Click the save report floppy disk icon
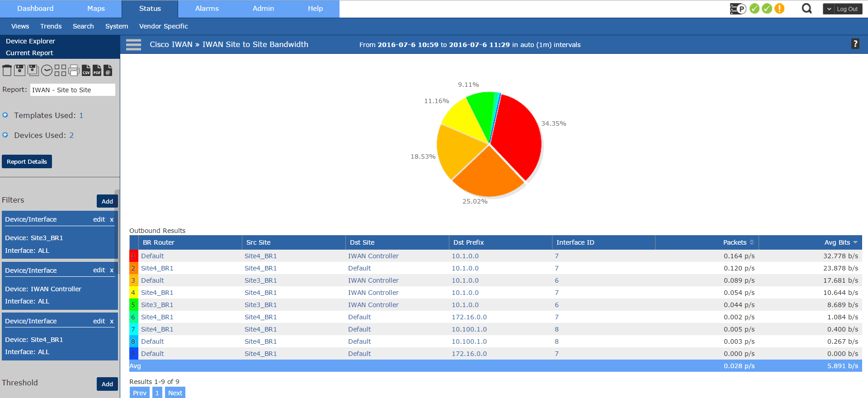868x398 pixels. [x=19, y=70]
